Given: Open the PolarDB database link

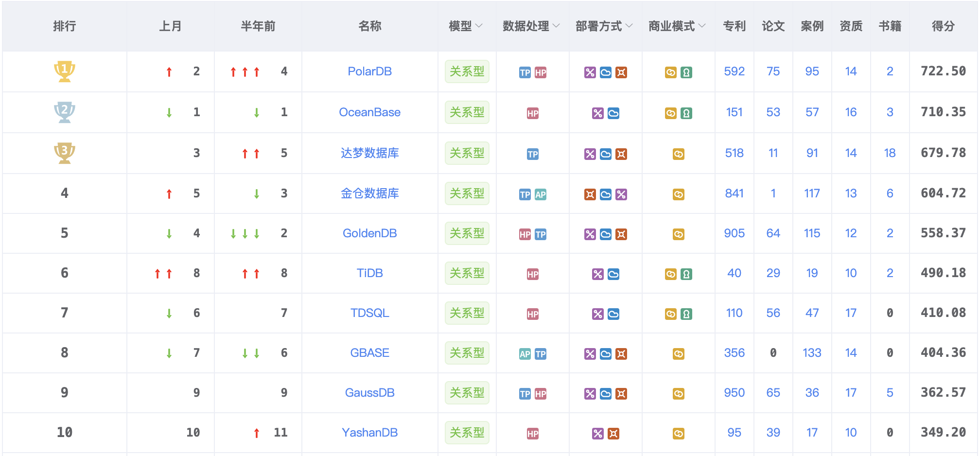Looking at the screenshot, I should pos(369,71).
